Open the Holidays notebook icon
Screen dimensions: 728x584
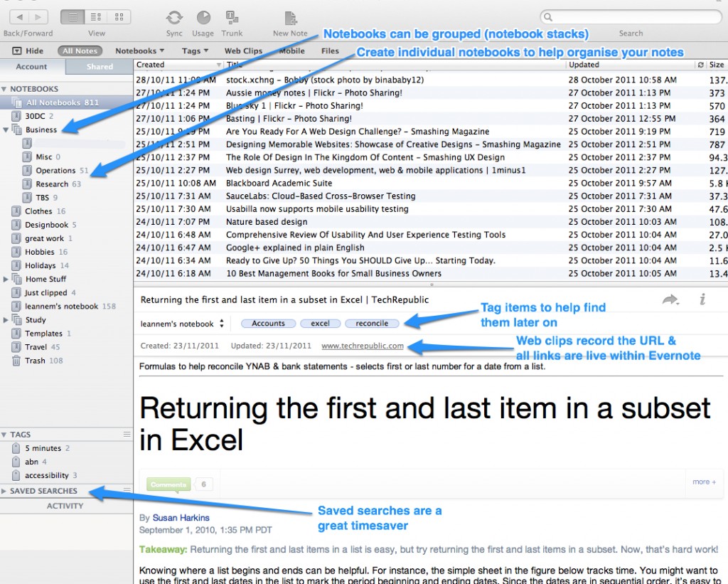coord(16,265)
